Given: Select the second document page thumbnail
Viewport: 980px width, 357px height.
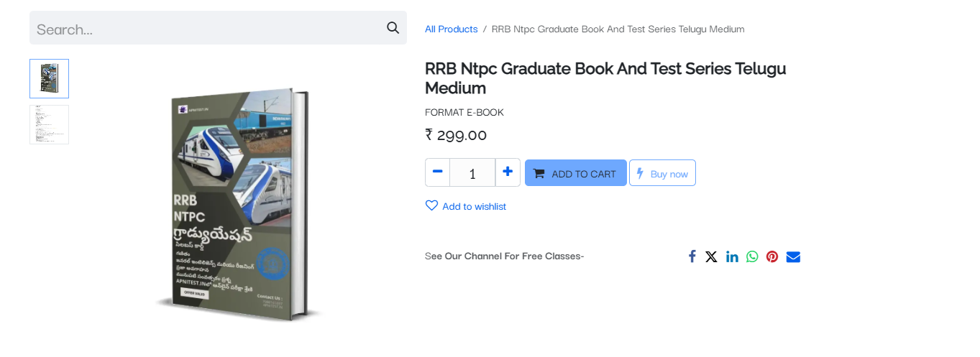Looking at the screenshot, I should [x=49, y=124].
